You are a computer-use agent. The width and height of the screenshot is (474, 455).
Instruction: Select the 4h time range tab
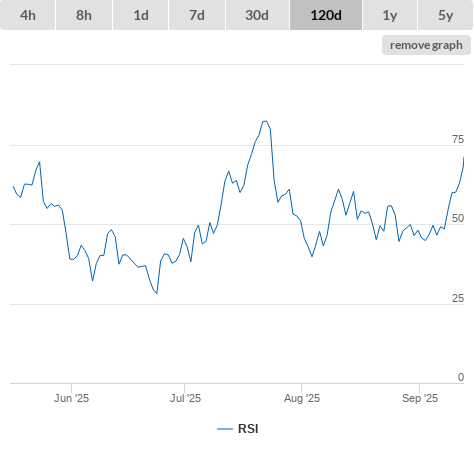[28, 15]
